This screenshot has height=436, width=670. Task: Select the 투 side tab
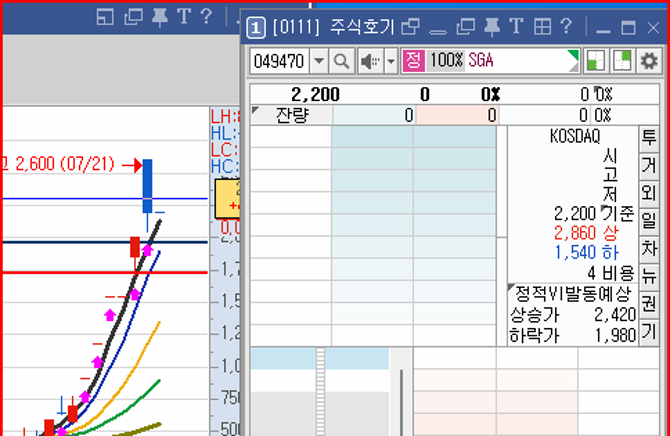[648, 137]
